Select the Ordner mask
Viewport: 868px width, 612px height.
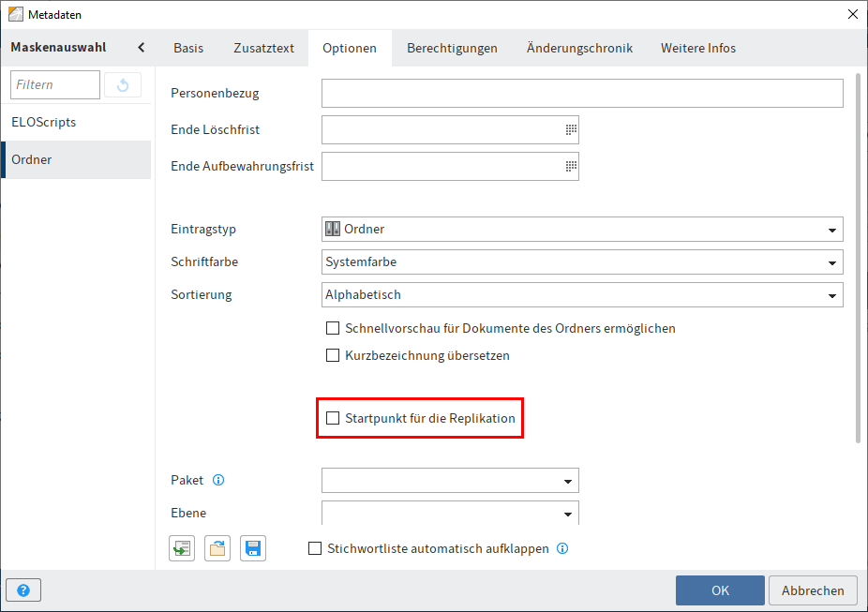[x=76, y=159]
